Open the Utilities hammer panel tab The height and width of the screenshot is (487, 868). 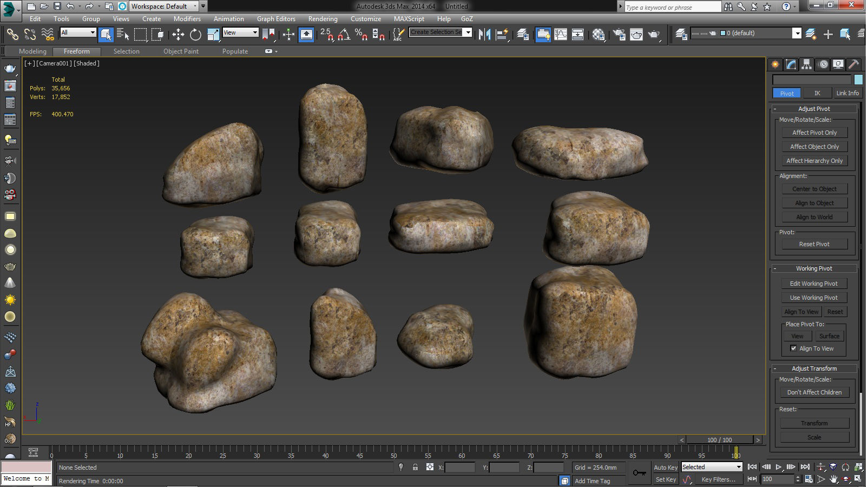(854, 64)
